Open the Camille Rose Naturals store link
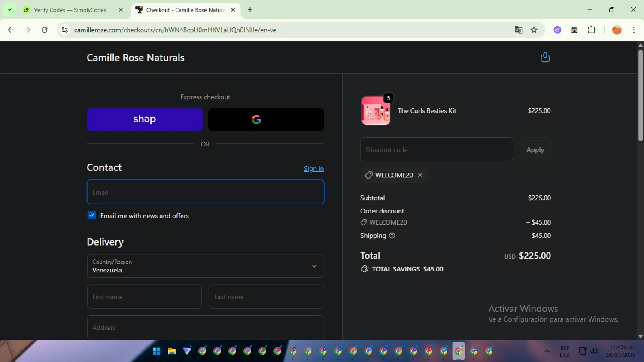 tap(136, 58)
